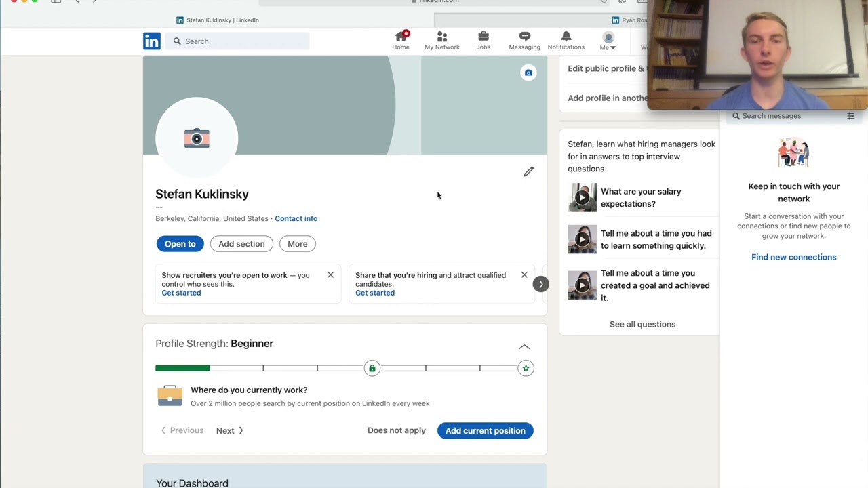Screen dimensions: 868x488
Task: Open the Contact info link
Action: 296,218
